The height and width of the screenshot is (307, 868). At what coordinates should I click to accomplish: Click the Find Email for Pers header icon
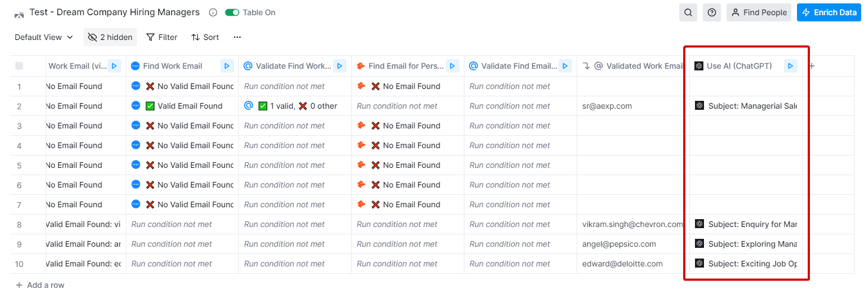coord(361,66)
